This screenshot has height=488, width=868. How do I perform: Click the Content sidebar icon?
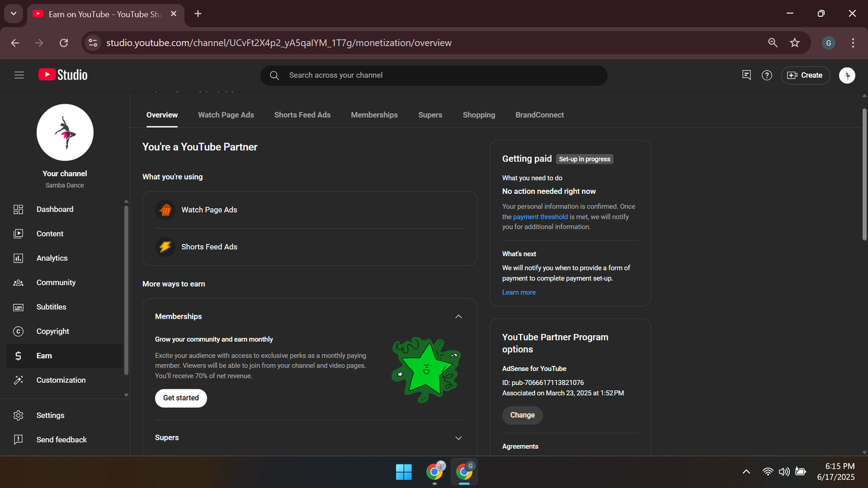(18, 234)
